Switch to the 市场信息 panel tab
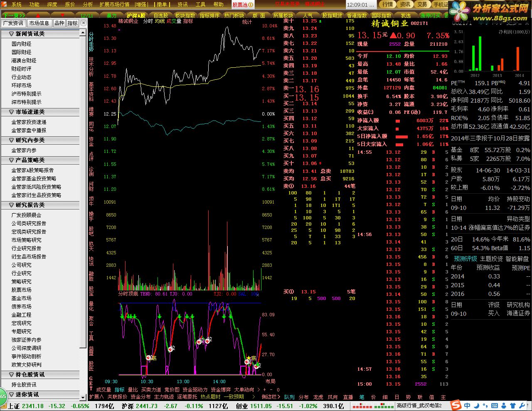The image size is (532, 411). tap(39, 23)
